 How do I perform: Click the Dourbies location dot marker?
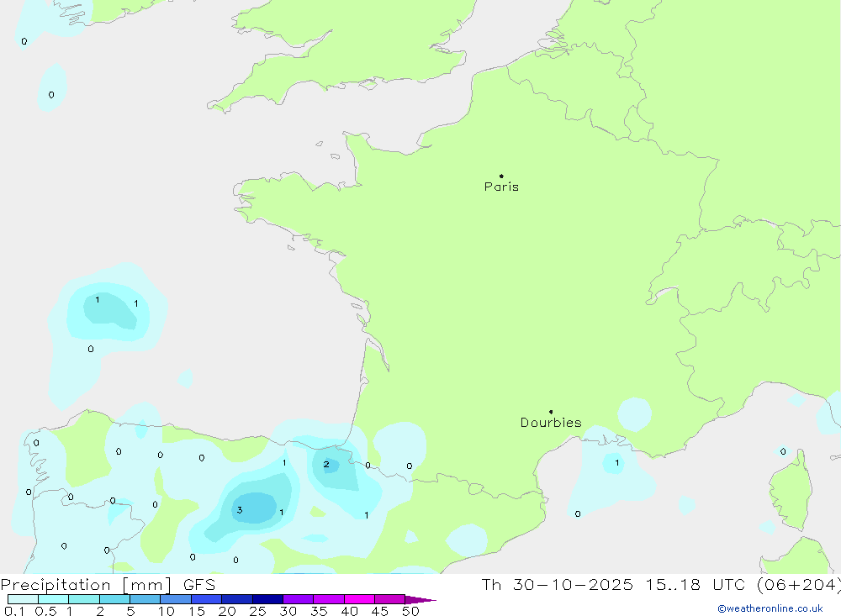551,412
